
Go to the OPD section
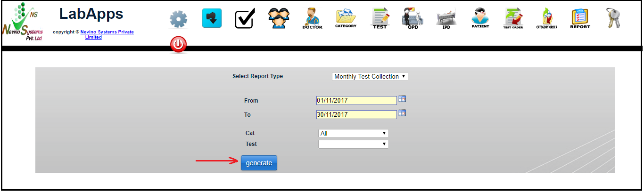pos(413,18)
